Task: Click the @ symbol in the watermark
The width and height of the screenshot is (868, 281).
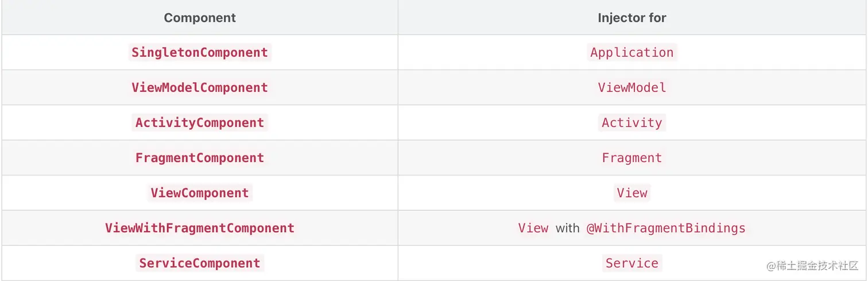Action: [x=773, y=265]
